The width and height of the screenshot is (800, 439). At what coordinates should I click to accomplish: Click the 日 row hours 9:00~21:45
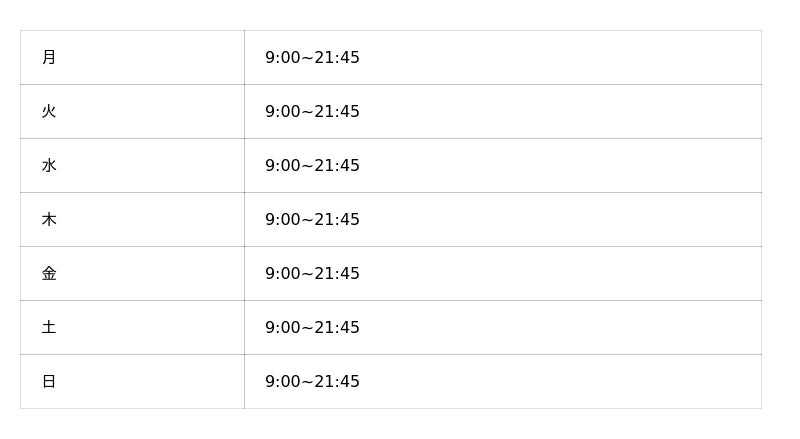click(312, 382)
